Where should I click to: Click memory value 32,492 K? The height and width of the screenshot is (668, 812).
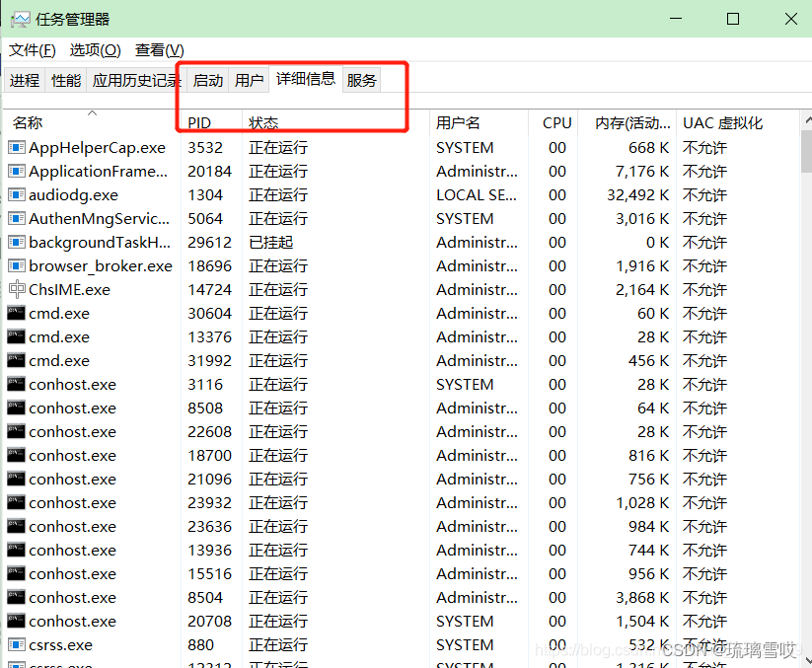[638, 195]
